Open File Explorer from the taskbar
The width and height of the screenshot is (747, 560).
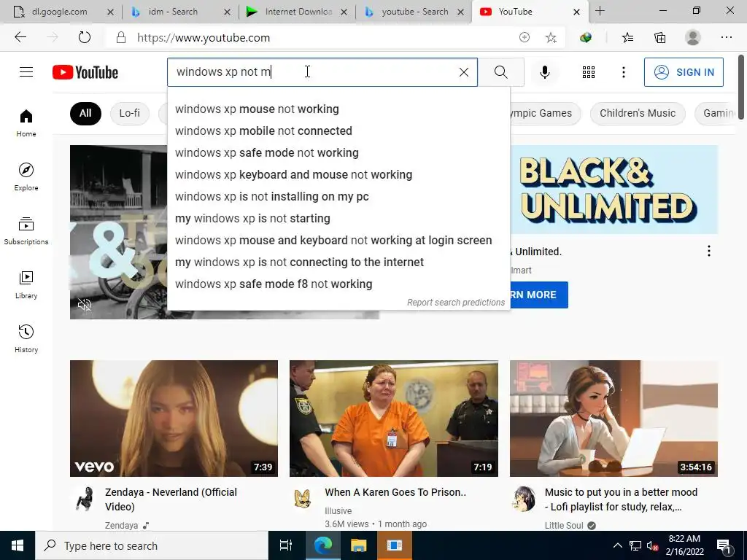pyautogui.click(x=358, y=545)
